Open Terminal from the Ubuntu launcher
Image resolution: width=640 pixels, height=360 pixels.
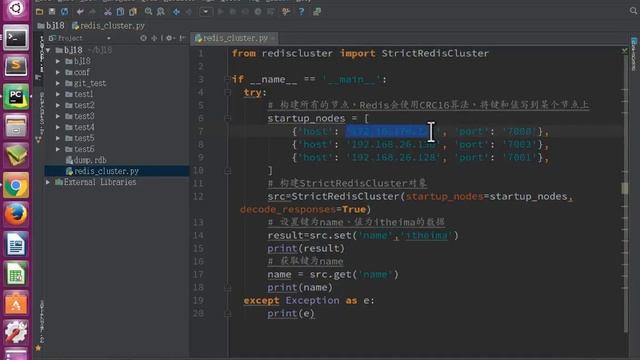click(16, 38)
